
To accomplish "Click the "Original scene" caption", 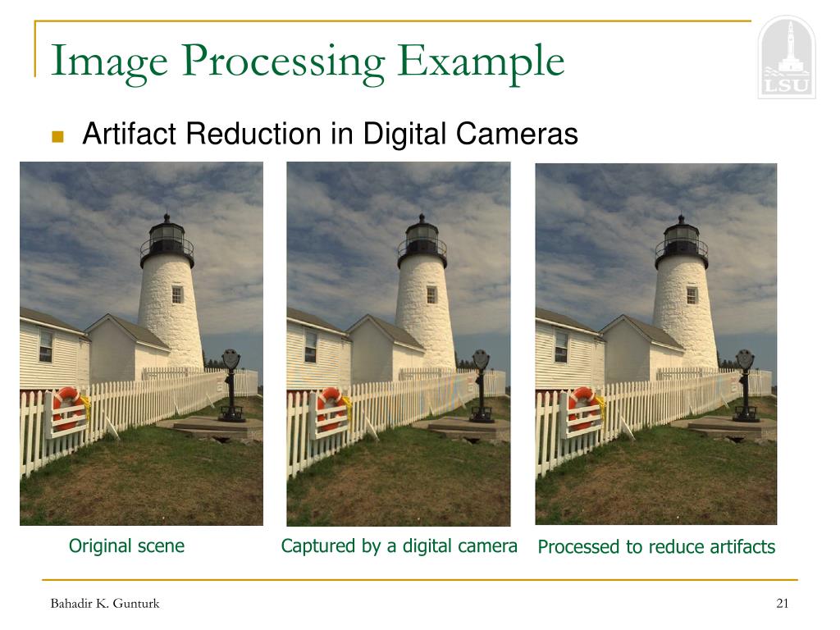I will tap(126, 546).
